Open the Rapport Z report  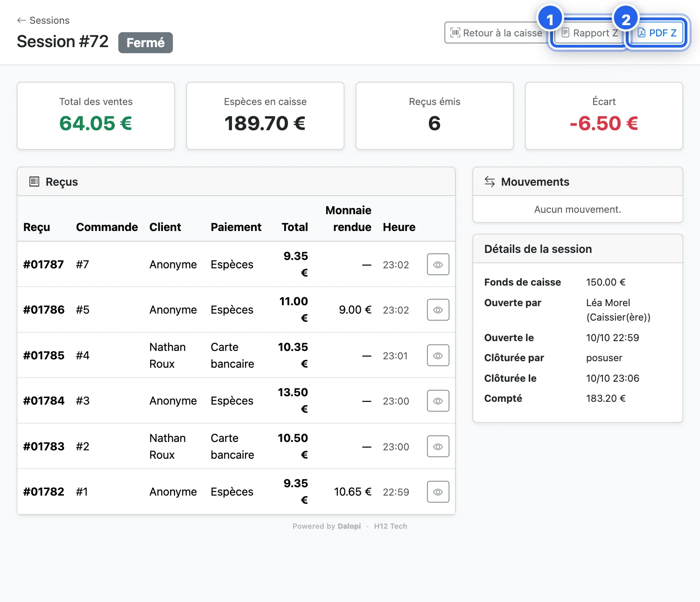[x=590, y=33]
